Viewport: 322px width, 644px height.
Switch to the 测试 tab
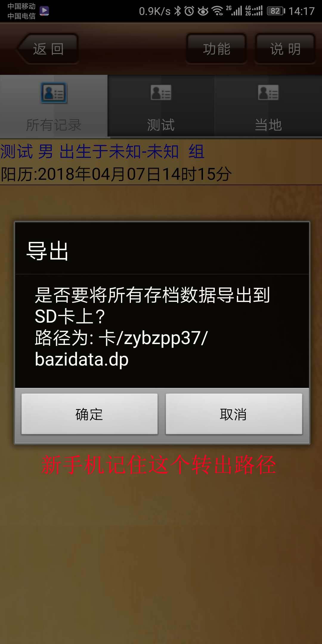(161, 106)
